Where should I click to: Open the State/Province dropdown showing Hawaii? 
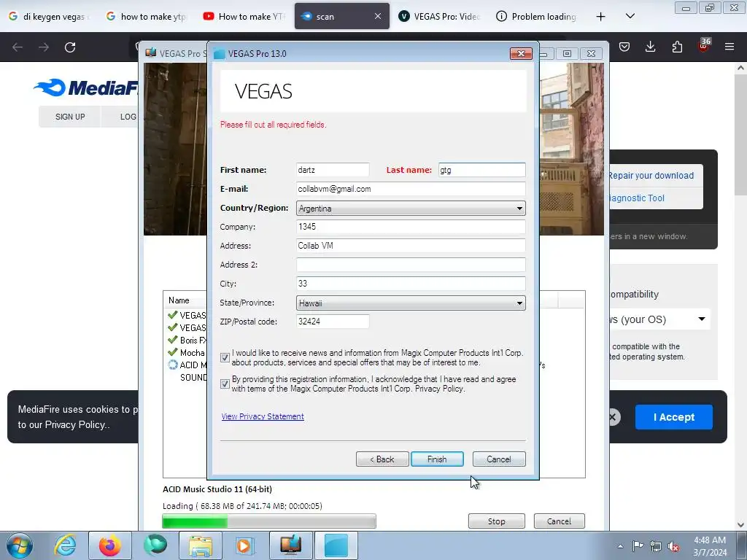click(x=411, y=303)
